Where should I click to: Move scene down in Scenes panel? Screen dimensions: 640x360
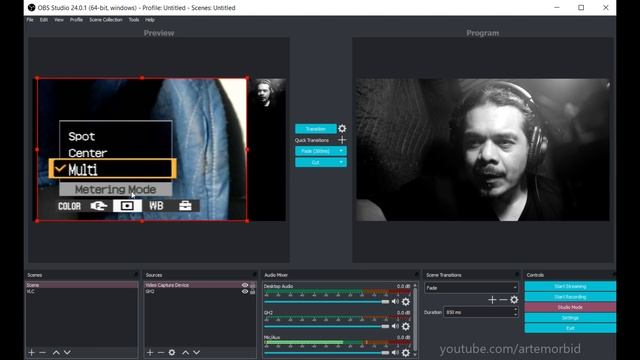[67, 352]
